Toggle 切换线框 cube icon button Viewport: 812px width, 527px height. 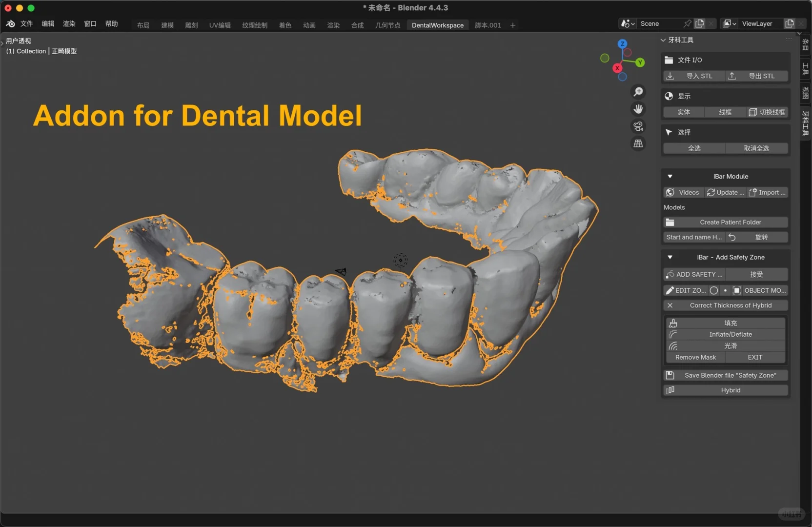click(767, 112)
